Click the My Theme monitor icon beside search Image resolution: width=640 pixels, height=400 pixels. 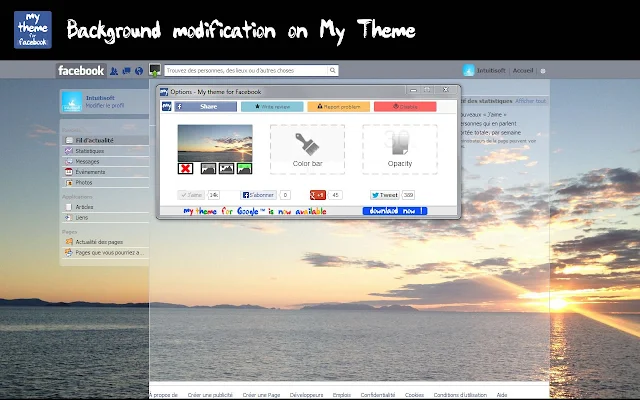[155, 70]
